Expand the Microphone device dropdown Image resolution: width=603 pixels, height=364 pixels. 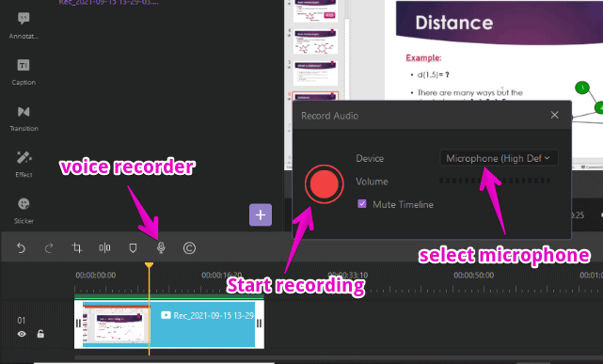pos(499,158)
